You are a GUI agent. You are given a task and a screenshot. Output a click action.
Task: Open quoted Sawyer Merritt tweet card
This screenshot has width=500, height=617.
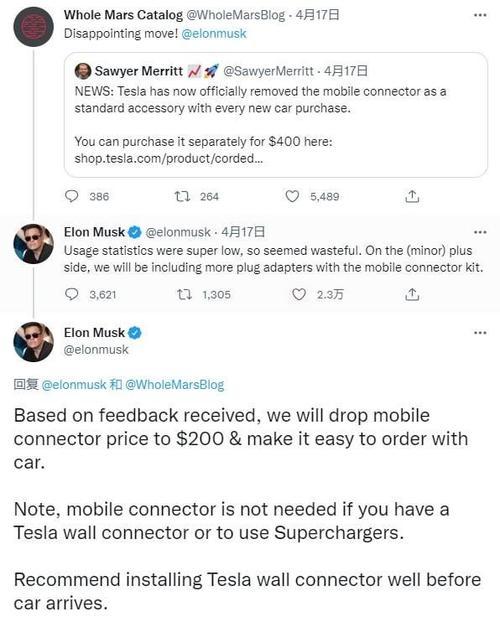point(276,115)
